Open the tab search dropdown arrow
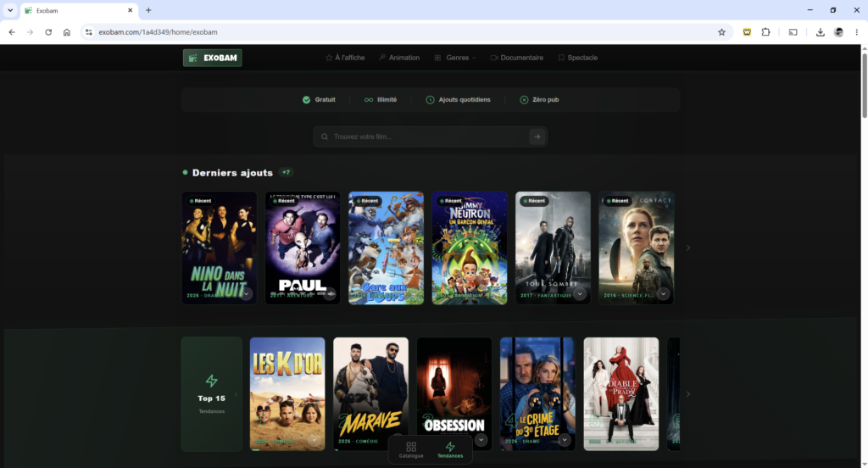 pyautogui.click(x=10, y=10)
